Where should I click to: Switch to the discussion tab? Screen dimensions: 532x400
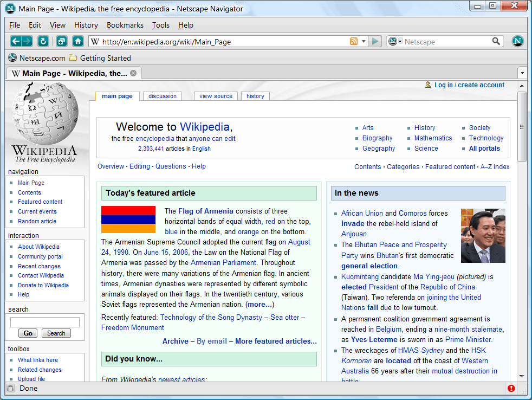[163, 96]
